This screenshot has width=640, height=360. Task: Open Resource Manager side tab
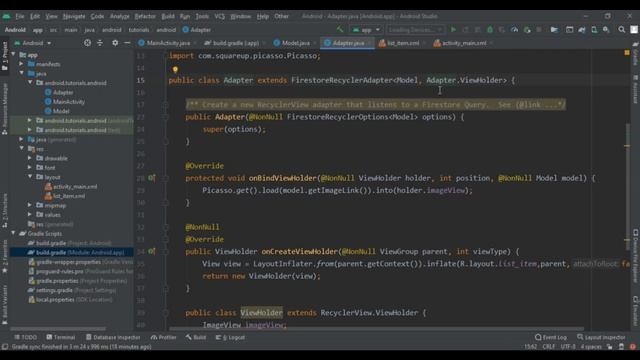tap(4, 109)
